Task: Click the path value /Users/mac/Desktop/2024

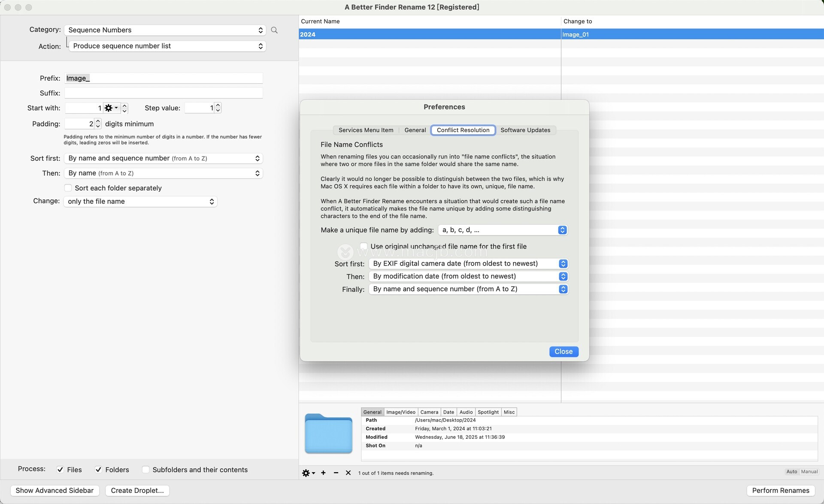Action: [x=445, y=420]
